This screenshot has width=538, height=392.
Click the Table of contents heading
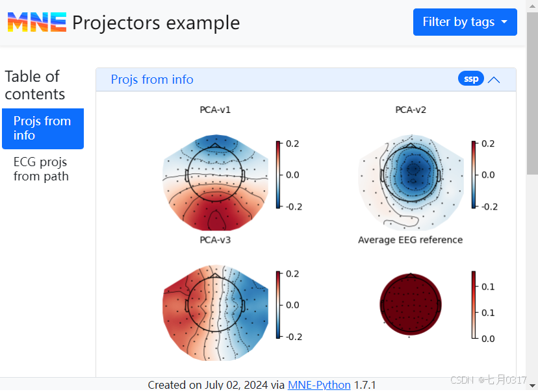[35, 85]
